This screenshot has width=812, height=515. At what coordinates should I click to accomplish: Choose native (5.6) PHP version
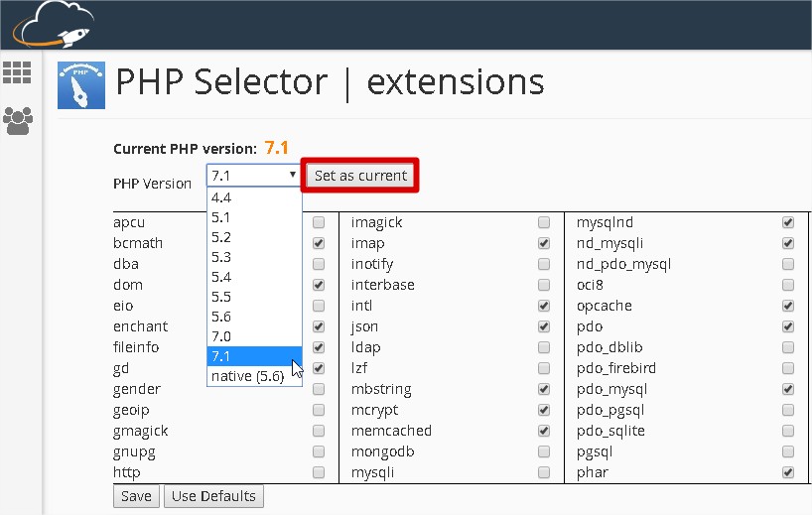[x=247, y=376]
